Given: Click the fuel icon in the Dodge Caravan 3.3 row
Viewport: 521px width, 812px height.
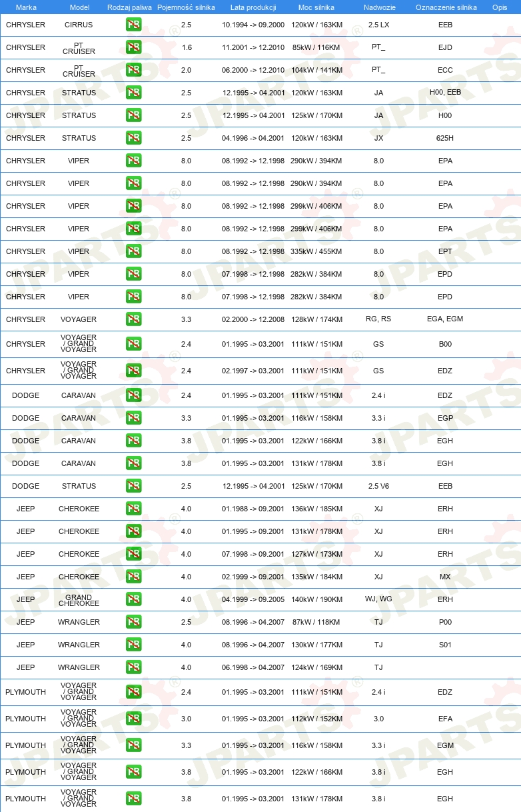Looking at the screenshot, I should coord(133,419).
